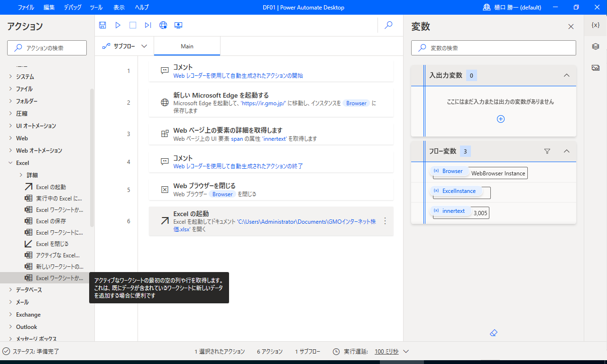
Task: Expand the システム action group
Action: tap(11, 77)
